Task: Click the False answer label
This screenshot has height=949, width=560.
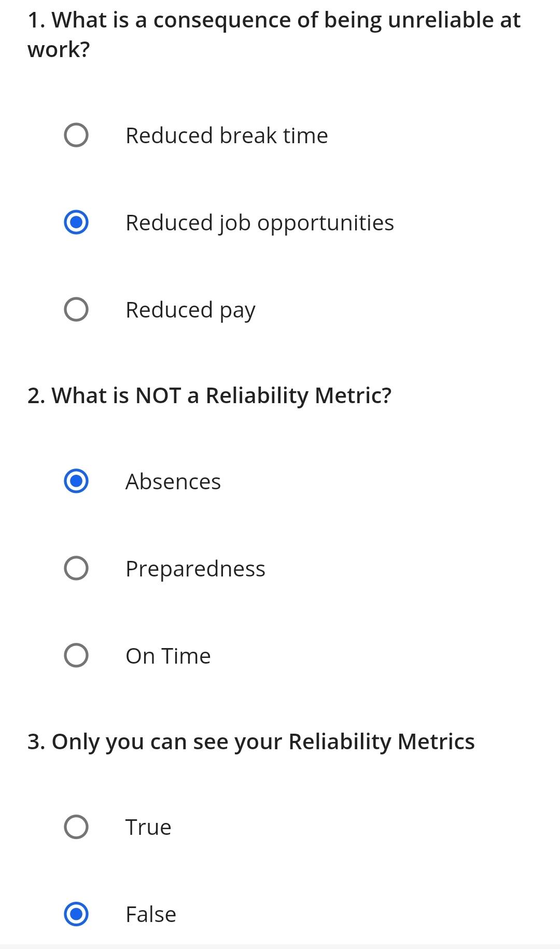Action: click(150, 915)
